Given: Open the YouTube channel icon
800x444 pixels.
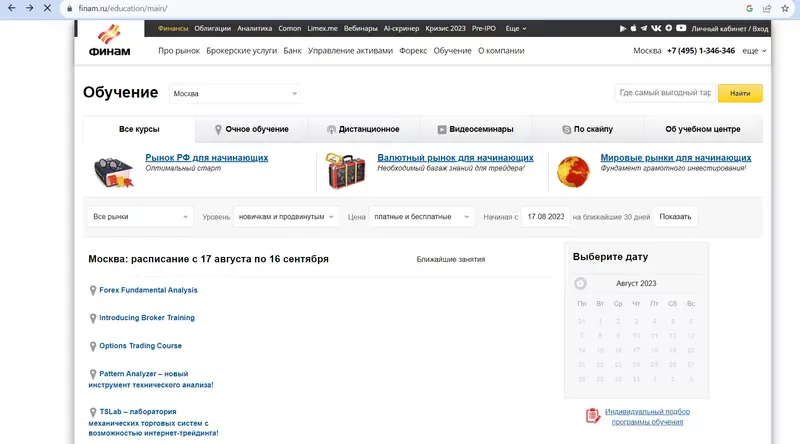Looking at the screenshot, I should pos(681,28).
